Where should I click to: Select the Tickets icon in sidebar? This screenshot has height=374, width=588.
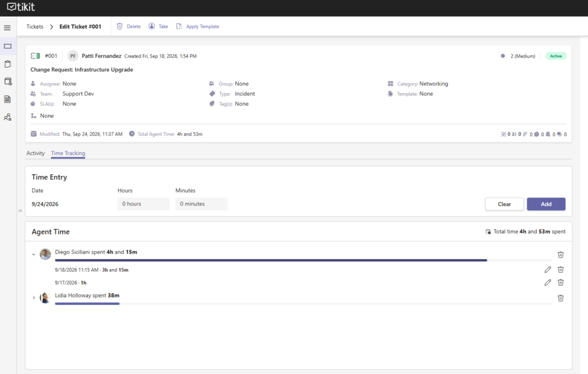(x=8, y=46)
